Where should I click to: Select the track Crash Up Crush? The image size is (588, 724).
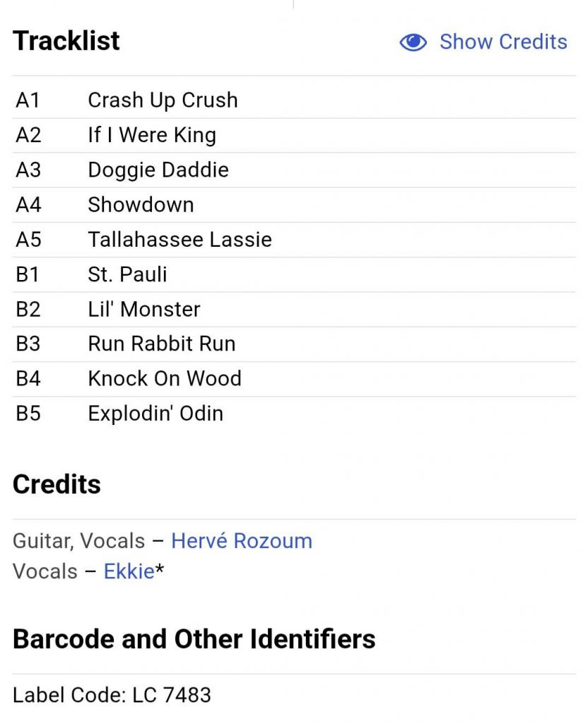163,100
